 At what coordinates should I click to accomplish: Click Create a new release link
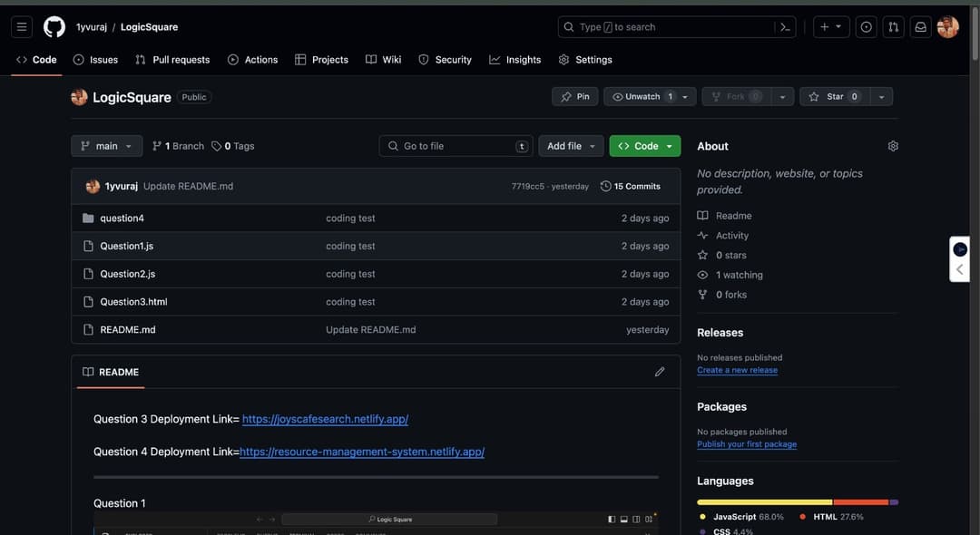tap(737, 370)
